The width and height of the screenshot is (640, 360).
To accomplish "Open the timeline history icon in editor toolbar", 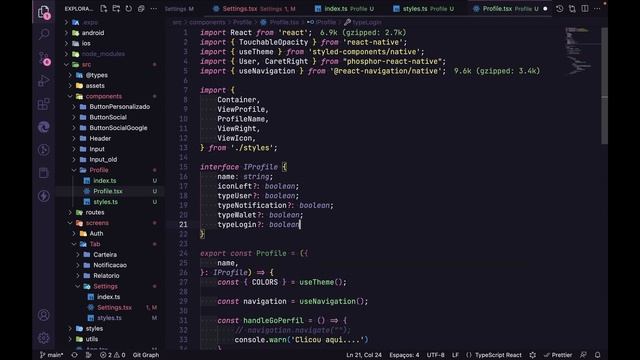I will click(x=560, y=9).
